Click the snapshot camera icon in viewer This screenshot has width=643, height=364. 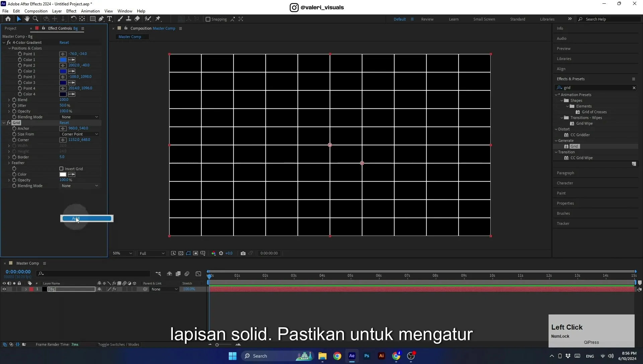pos(243,253)
